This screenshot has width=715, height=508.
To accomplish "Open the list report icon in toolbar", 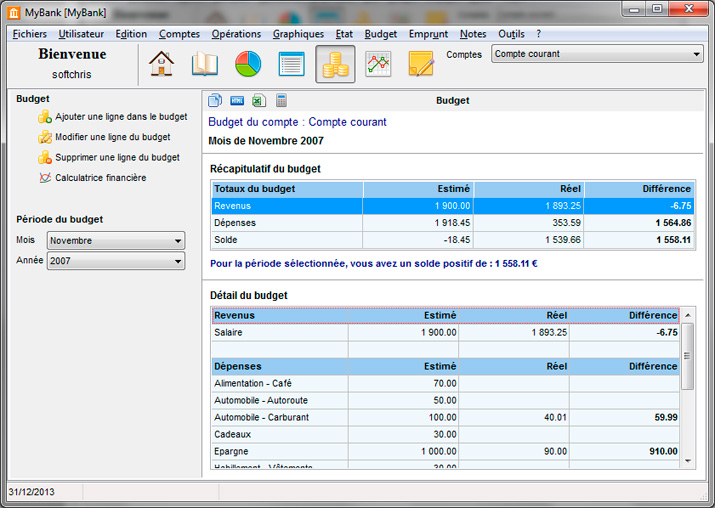I will click(291, 64).
